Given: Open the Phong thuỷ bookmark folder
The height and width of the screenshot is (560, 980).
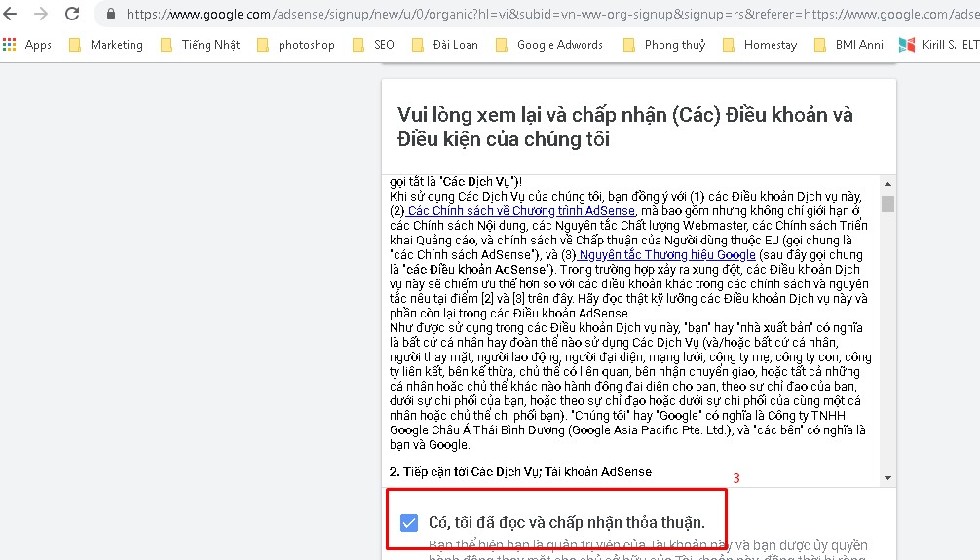Looking at the screenshot, I should (665, 45).
